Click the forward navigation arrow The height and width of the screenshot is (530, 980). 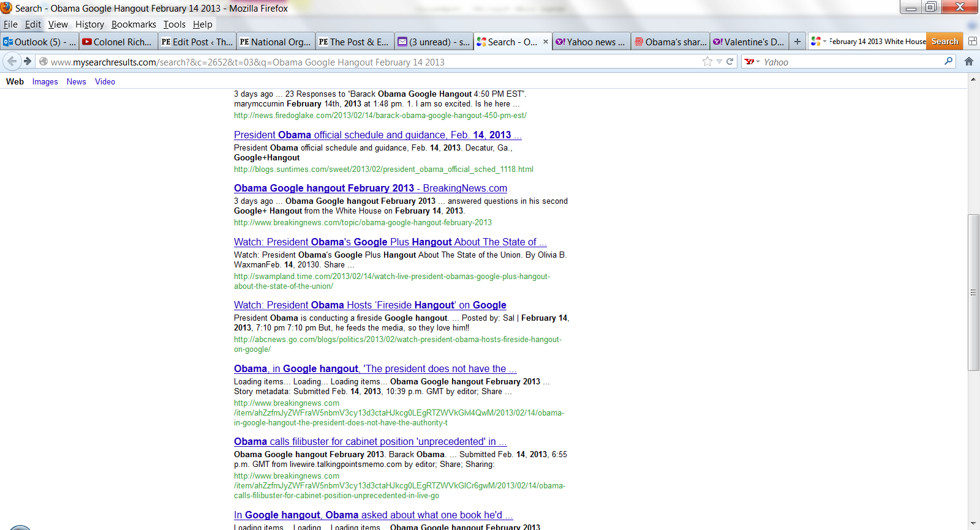click(x=28, y=61)
